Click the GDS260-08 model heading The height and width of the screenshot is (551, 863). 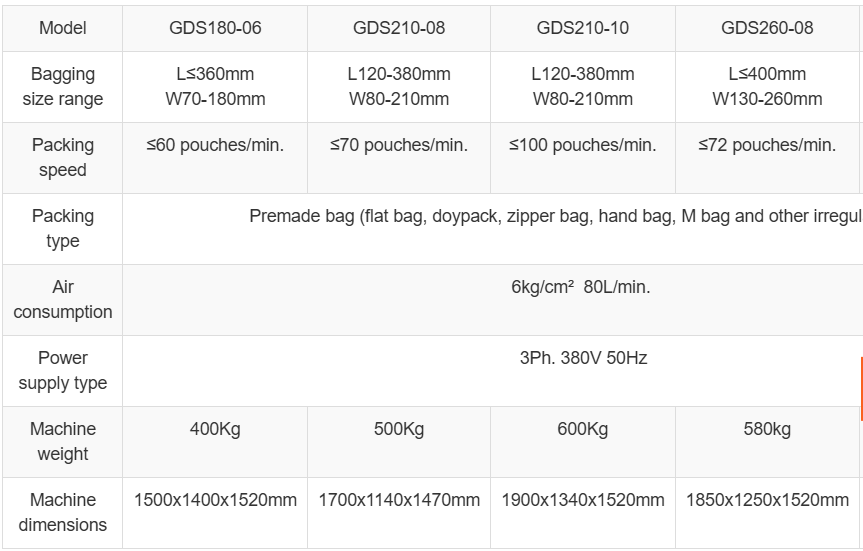[x=767, y=28]
